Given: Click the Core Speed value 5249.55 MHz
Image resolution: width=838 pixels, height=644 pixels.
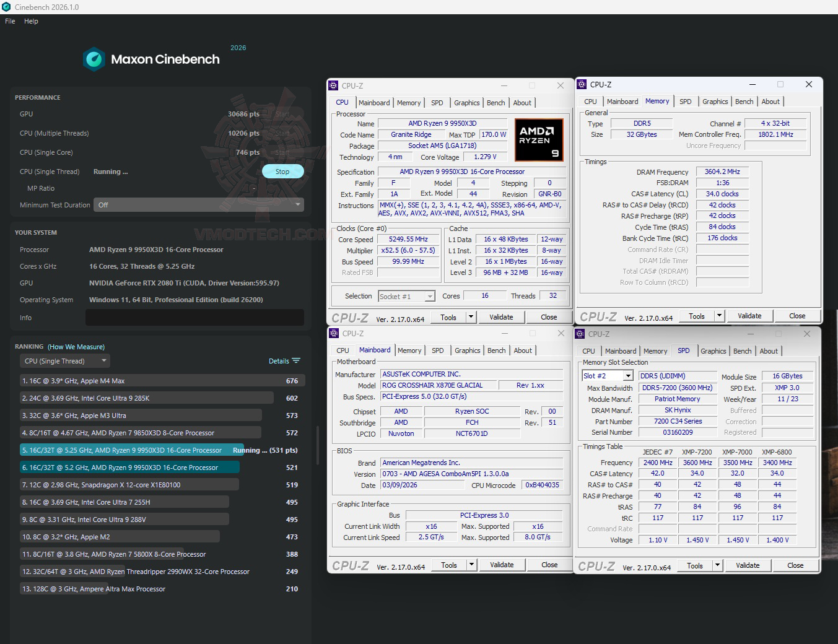Looking at the screenshot, I should point(408,239).
